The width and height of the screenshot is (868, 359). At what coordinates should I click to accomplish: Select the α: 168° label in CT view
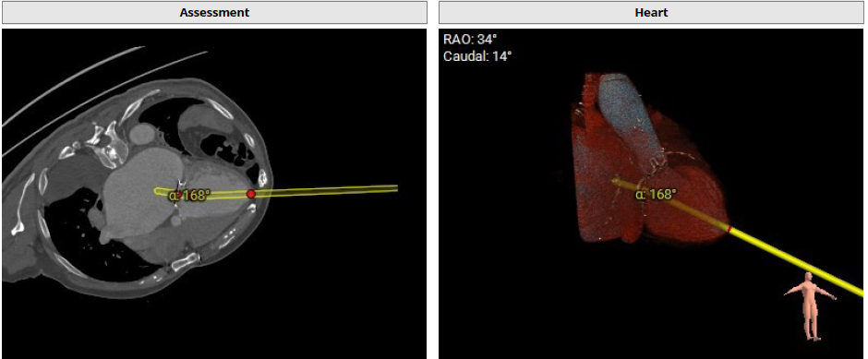189,195
